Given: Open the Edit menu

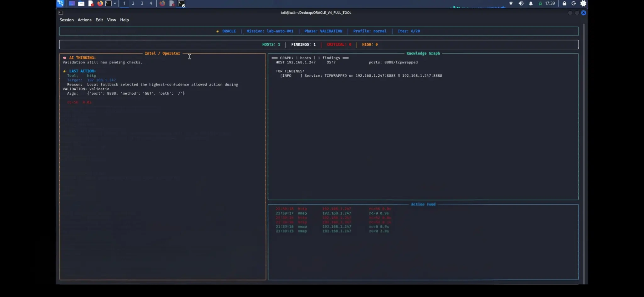Looking at the screenshot, I should coord(99,20).
